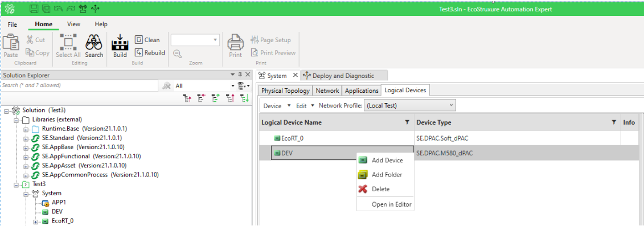Click the Undo arrow in title bar
The width and height of the screenshot is (644, 230).
coord(58,9)
